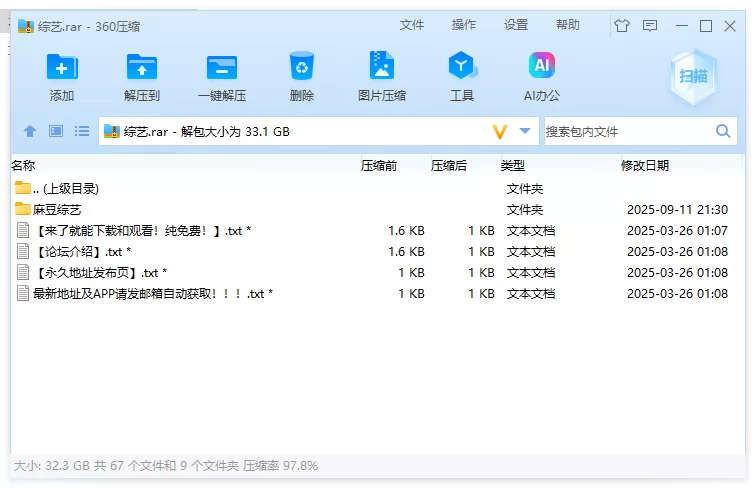Screen dimensions: 756x488
Task: Open the 图片压缩 image compression tool
Action: [381, 65]
